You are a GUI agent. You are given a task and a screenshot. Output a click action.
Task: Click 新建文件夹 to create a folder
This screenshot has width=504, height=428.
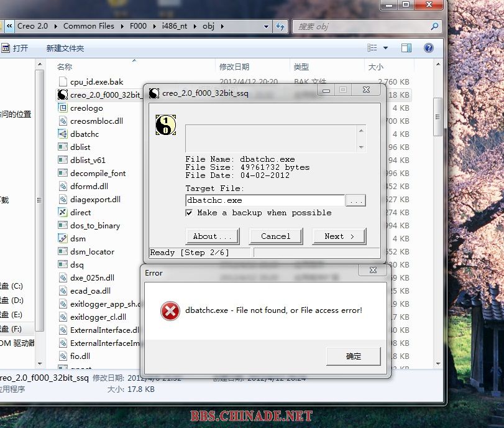pos(65,49)
